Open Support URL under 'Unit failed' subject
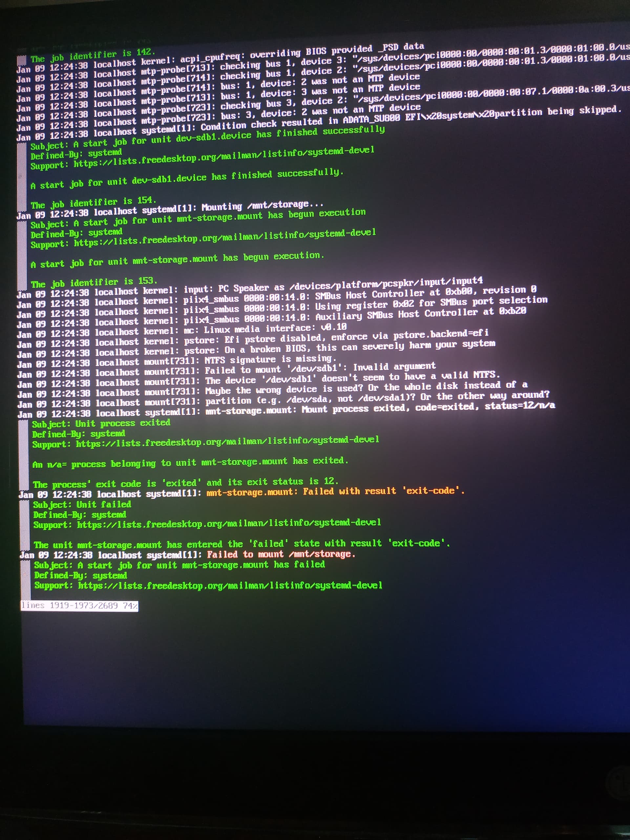Viewport: 630px width, 840px height. point(229,523)
